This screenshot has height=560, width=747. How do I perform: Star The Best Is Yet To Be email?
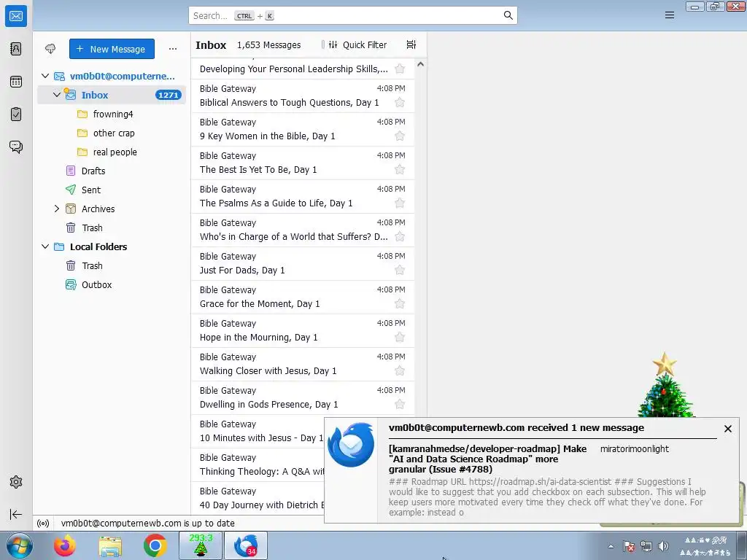(400, 169)
